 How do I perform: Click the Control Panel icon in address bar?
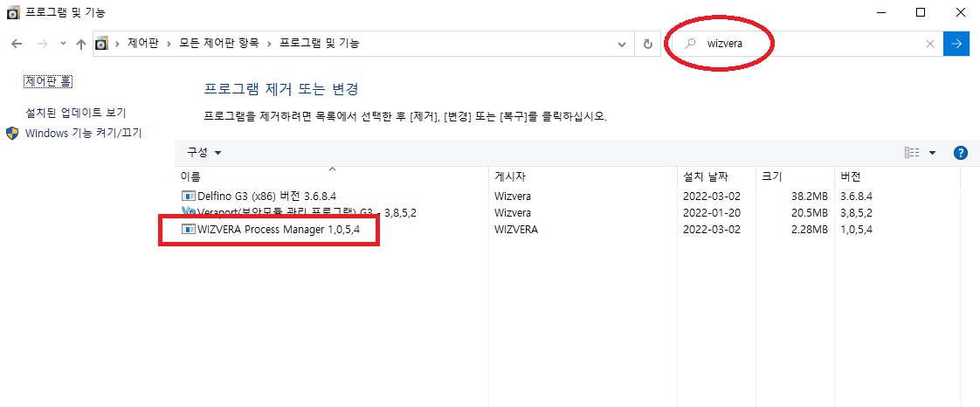pos(102,44)
